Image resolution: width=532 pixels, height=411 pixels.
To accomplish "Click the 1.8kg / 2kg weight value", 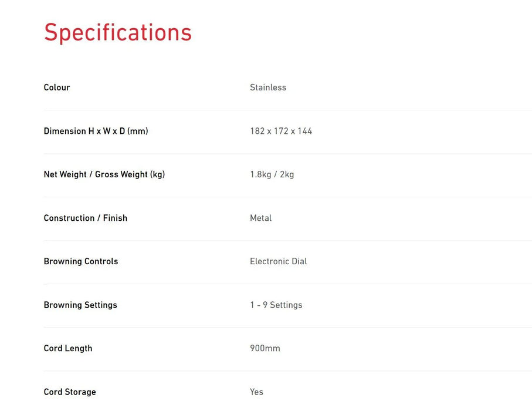I will click(272, 174).
